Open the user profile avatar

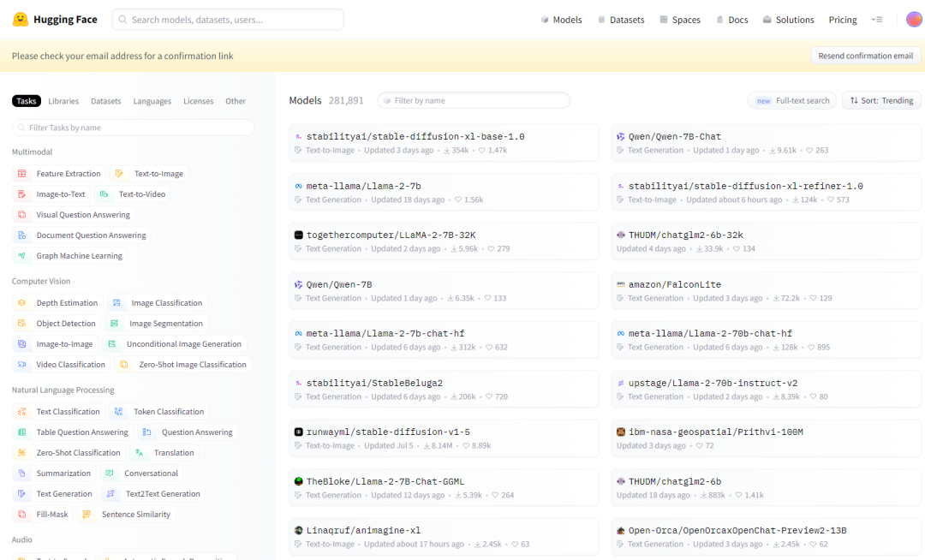pyautogui.click(x=914, y=20)
